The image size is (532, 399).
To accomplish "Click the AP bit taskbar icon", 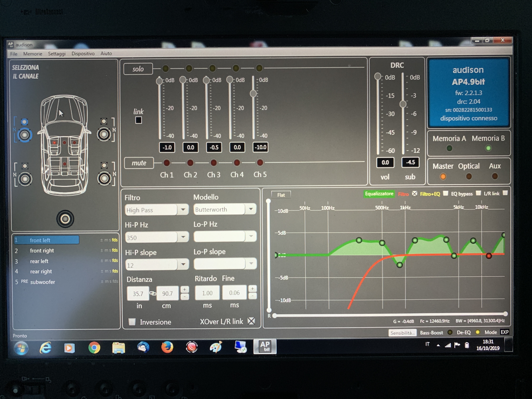I will [x=265, y=346].
